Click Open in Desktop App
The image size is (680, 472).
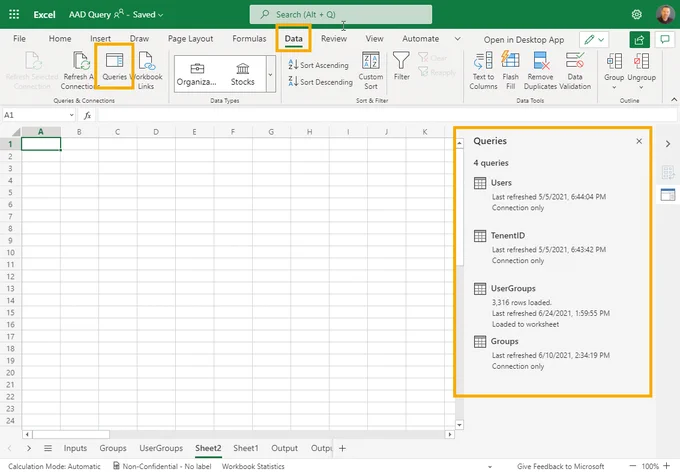[524, 39]
